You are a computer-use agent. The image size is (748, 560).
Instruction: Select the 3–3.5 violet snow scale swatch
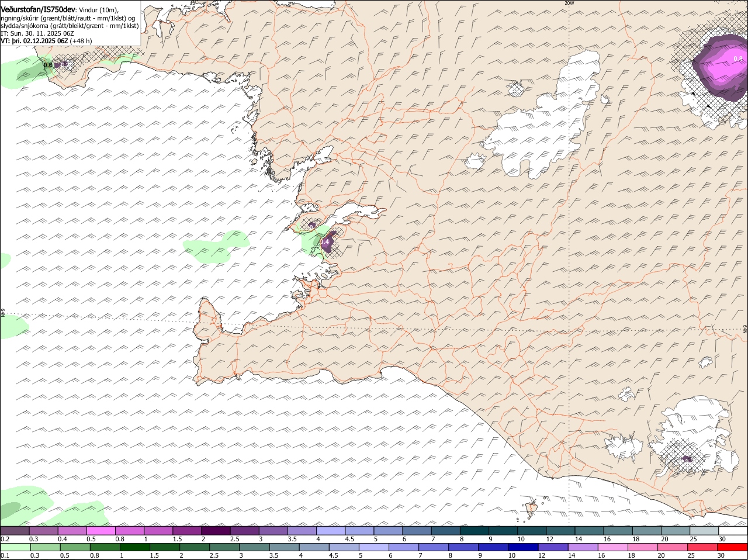[273, 530]
